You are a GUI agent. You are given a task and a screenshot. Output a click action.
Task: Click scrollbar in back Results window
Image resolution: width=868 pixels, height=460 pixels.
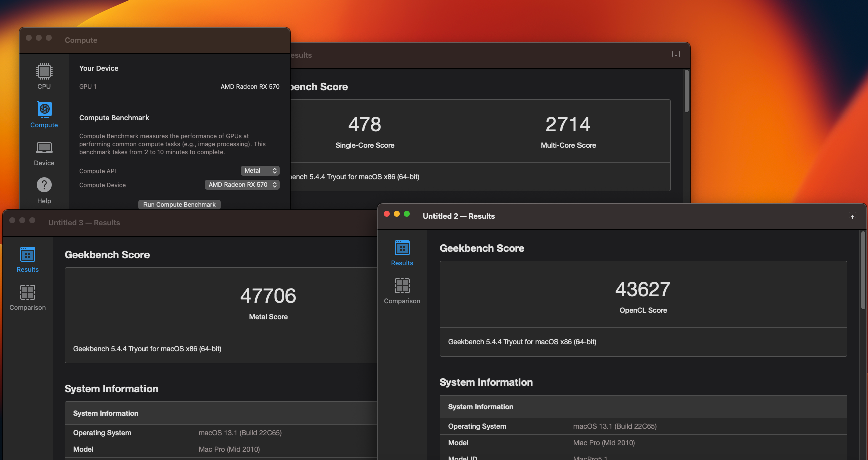pyautogui.click(x=686, y=91)
